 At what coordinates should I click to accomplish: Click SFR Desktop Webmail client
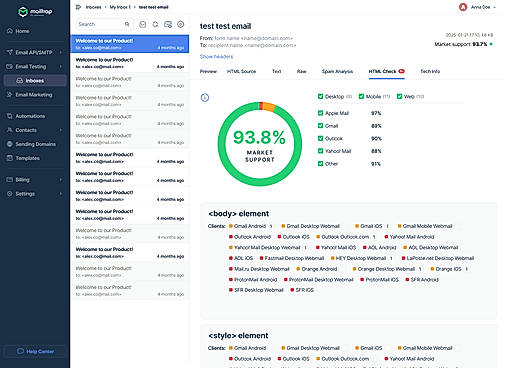[x=256, y=290]
